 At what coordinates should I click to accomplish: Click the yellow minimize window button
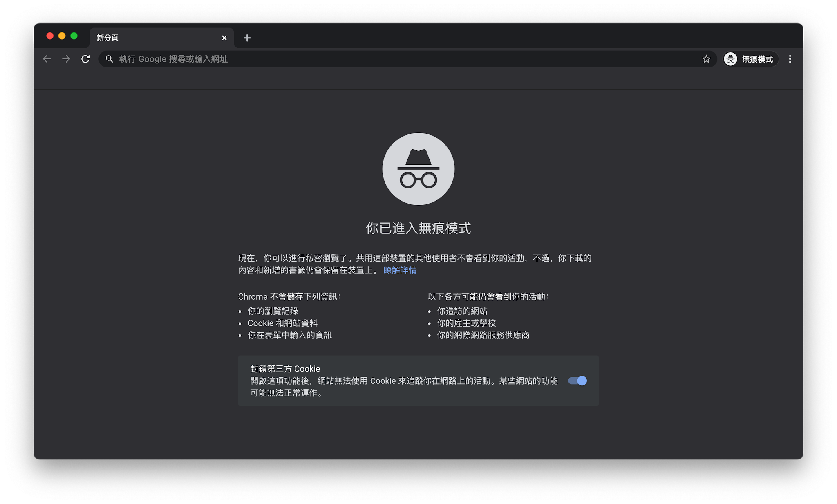pyautogui.click(x=62, y=36)
